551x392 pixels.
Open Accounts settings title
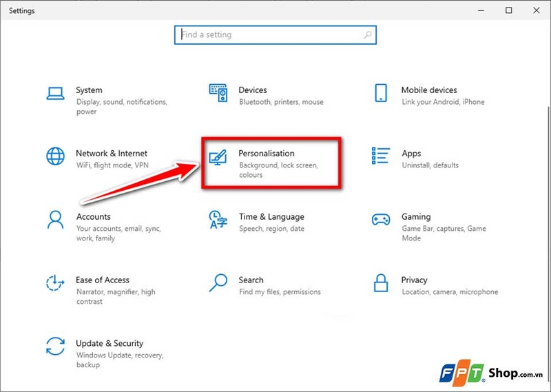(94, 216)
